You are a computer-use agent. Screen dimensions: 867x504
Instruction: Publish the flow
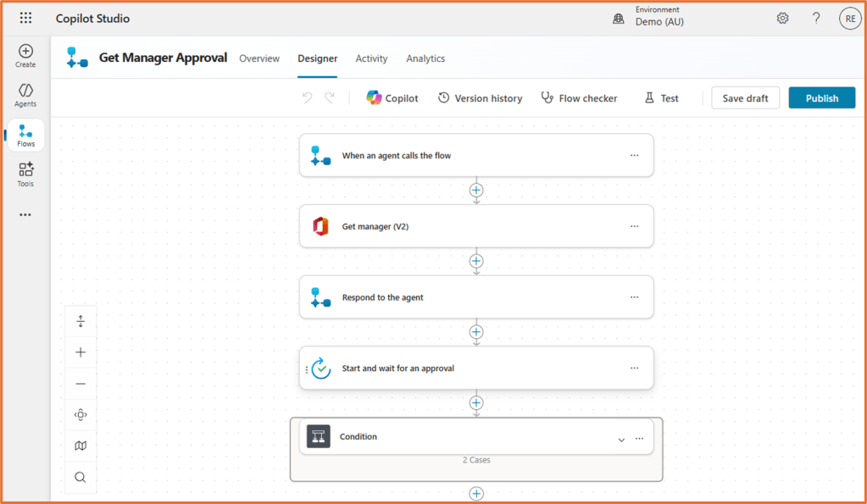(x=821, y=97)
